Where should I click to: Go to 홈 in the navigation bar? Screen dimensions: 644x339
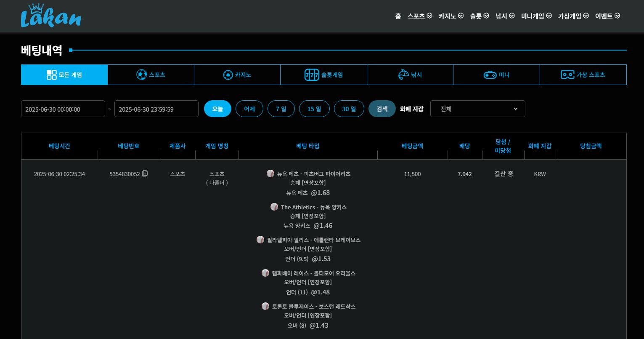coord(398,16)
